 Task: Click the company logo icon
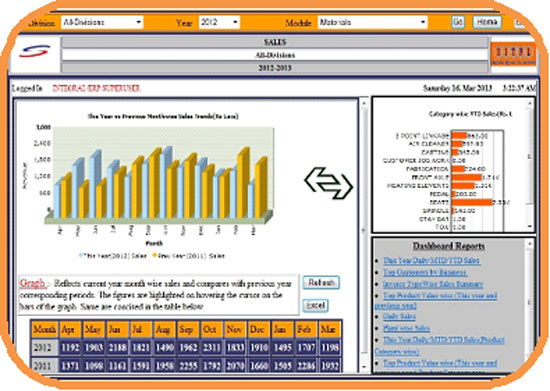pyautogui.click(x=35, y=51)
